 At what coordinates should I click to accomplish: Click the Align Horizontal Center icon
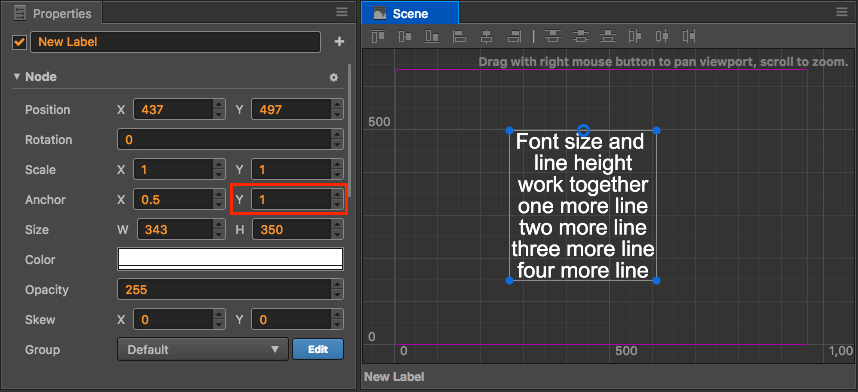(486, 37)
